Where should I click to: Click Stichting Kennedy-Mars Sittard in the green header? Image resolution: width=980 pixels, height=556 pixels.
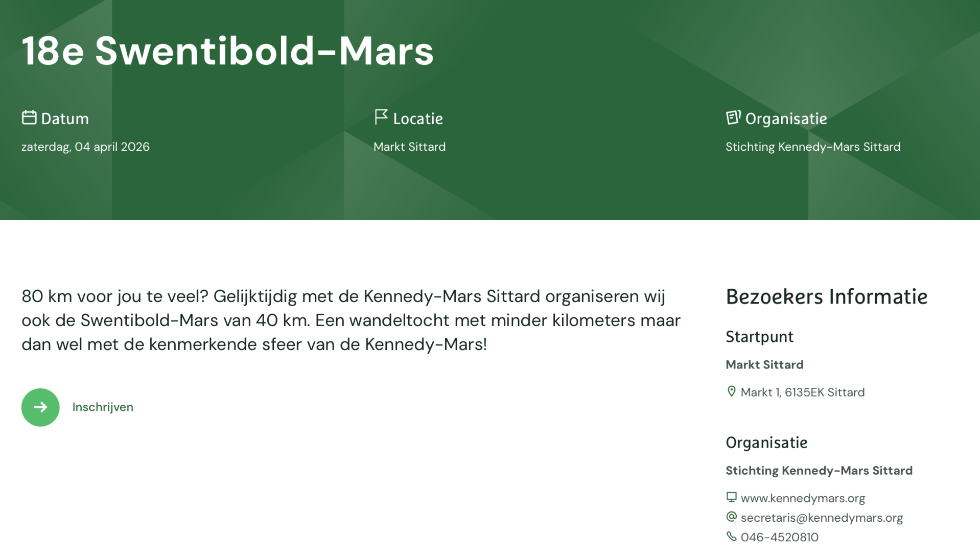tap(812, 147)
